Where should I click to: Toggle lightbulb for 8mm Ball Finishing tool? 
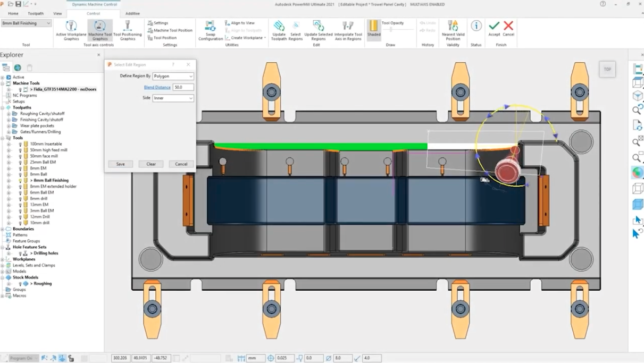click(20, 181)
